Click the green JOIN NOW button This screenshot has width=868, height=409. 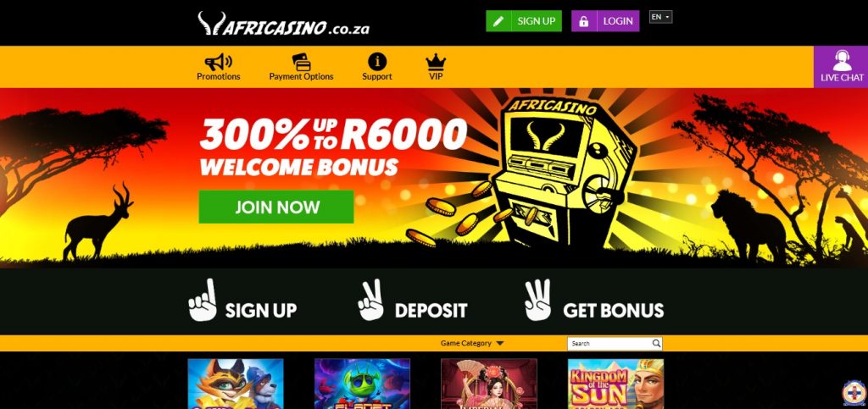[275, 207]
